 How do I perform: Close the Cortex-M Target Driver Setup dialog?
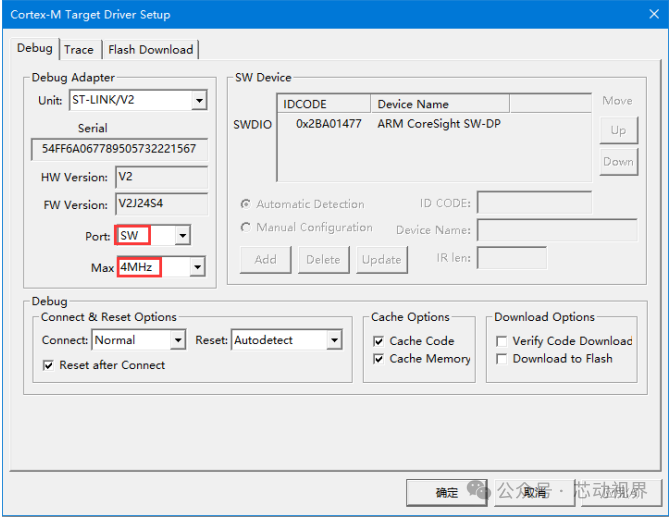(654, 14)
